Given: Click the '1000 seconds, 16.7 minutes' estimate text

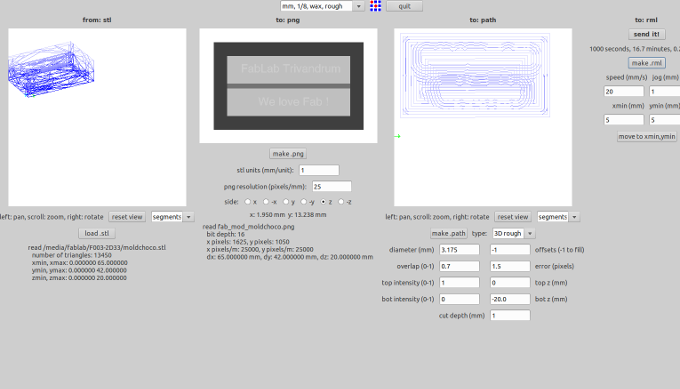Looking at the screenshot, I should point(634,49).
